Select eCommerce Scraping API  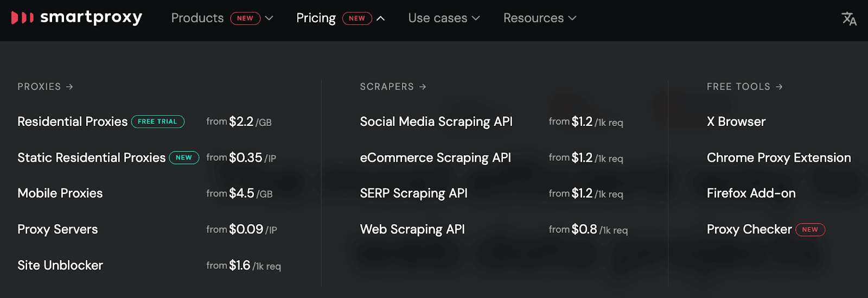[436, 157]
